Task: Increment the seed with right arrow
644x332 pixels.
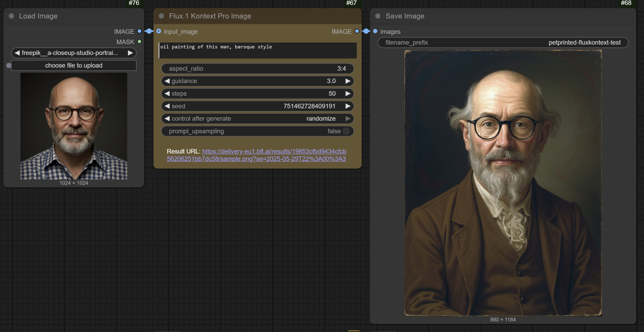Action: 348,106
